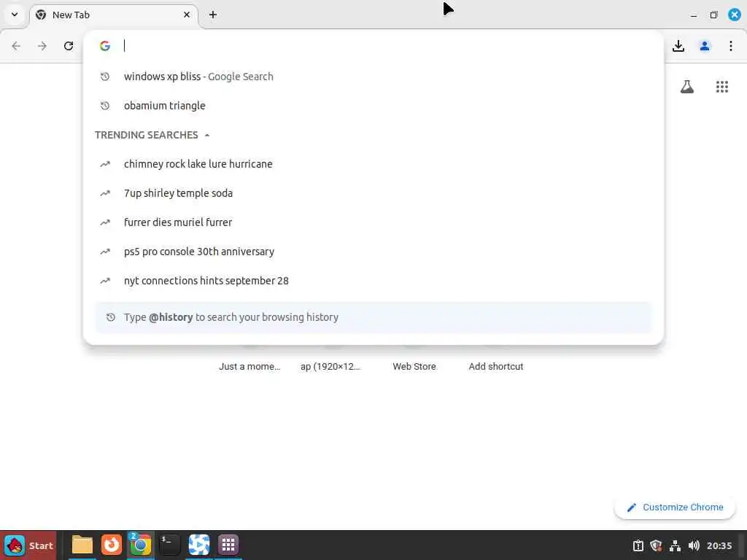Click the clipboard tray icon

[638, 545]
